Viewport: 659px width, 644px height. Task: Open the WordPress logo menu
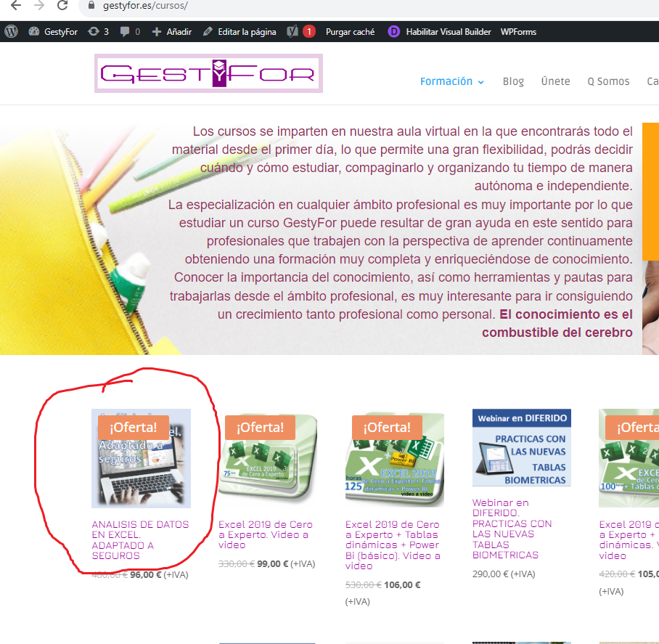[x=12, y=31]
